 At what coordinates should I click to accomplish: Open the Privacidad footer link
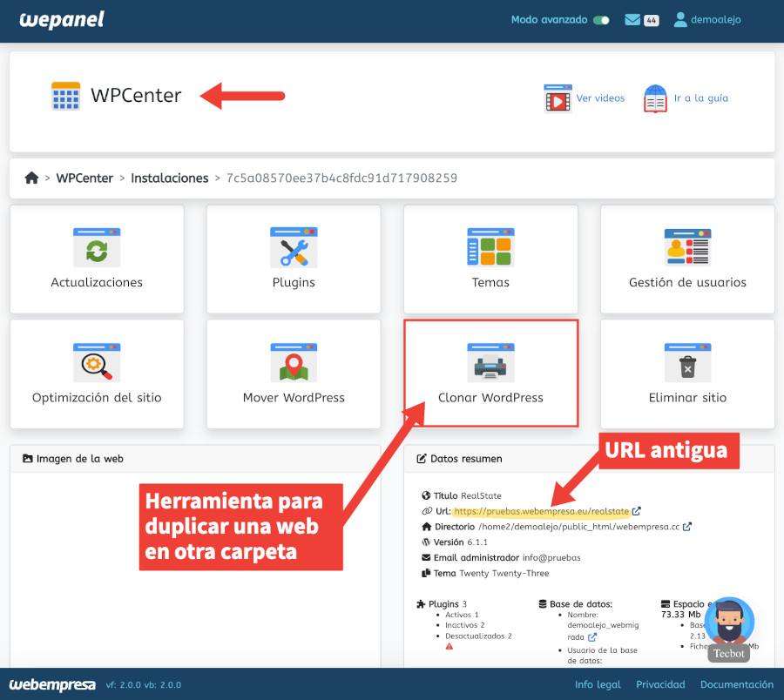tap(660, 684)
